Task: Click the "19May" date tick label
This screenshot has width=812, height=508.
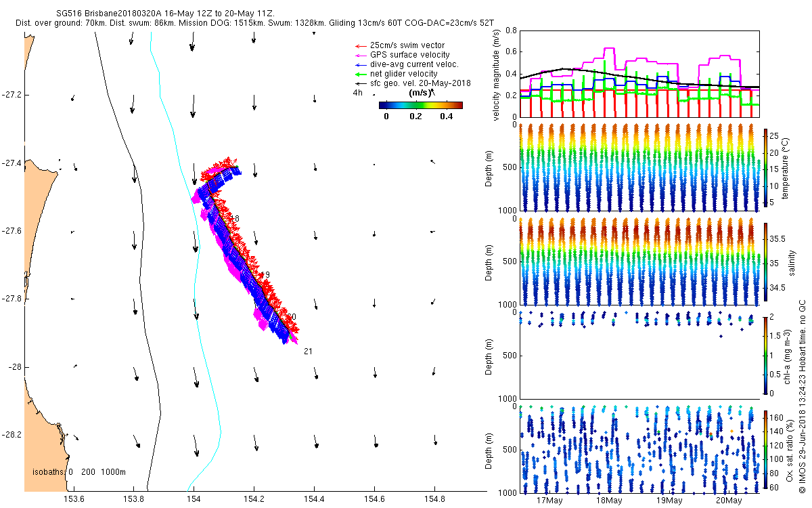Action: [x=669, y=501]
